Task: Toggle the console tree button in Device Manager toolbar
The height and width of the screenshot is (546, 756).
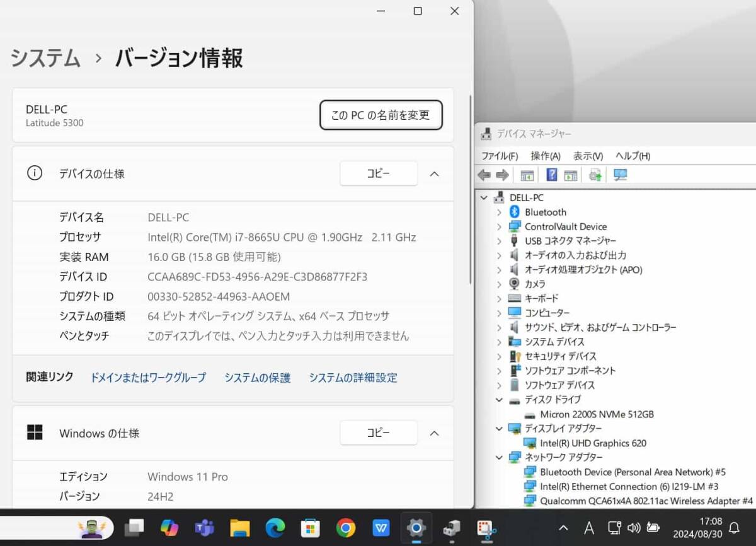Action: (527, 175)
